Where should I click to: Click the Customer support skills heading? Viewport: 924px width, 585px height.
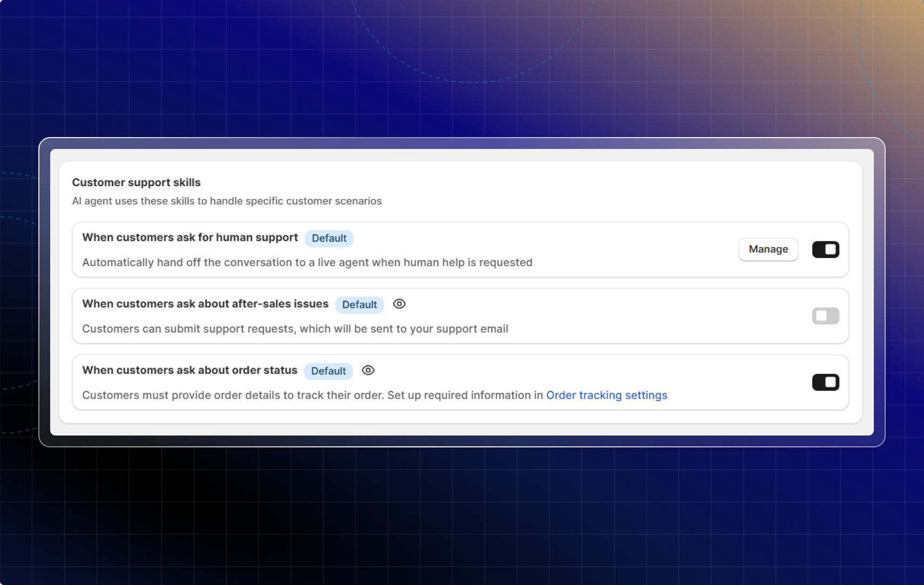tap(136, 182)
